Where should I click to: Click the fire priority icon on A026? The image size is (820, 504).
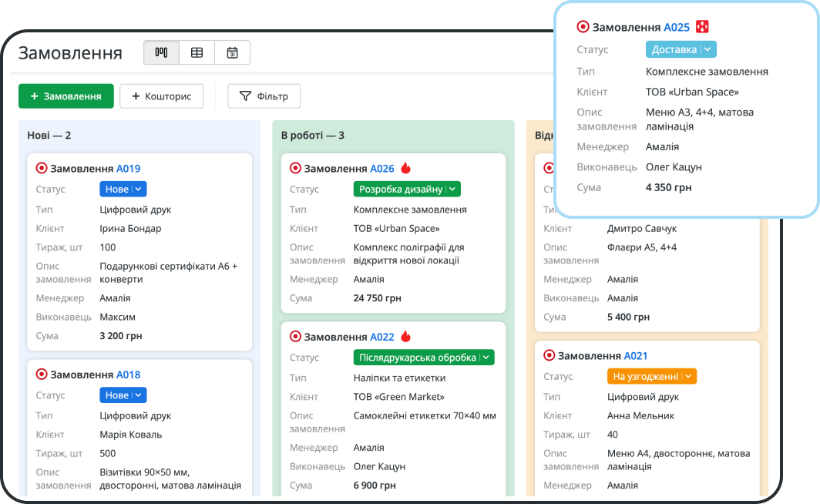pos(406,168)
